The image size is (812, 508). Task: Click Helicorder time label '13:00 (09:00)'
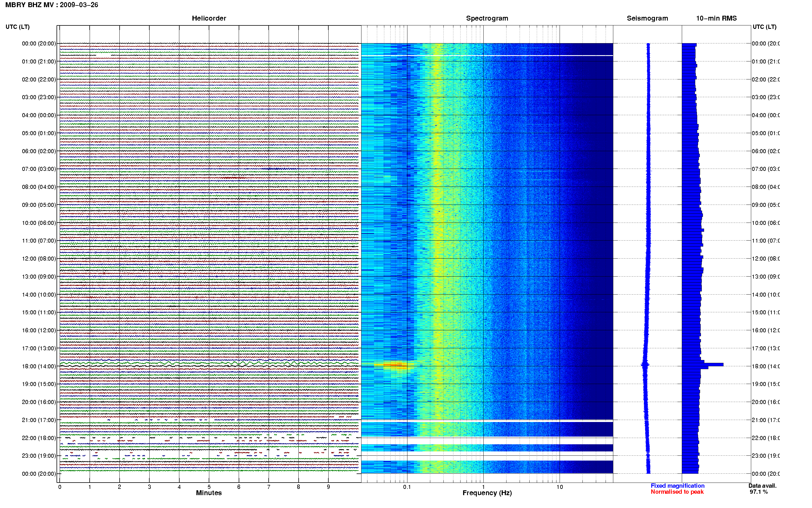(x=39, y=277)
